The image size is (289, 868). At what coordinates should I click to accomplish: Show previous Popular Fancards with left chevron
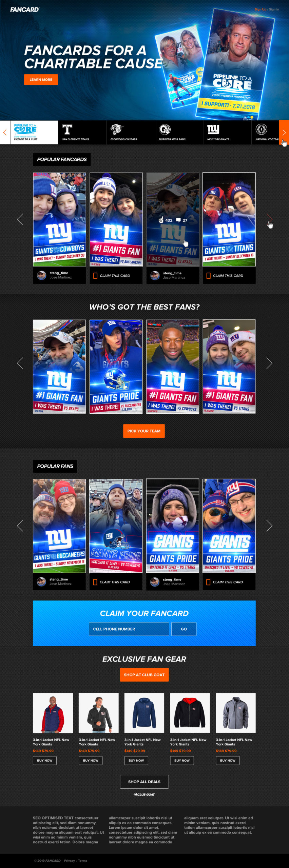point(20,219)
